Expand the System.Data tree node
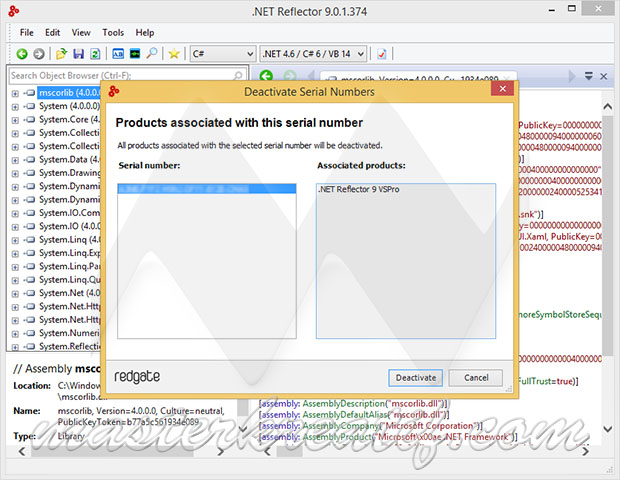This screenshot has height=480, width=620. (x=15, y=160)
